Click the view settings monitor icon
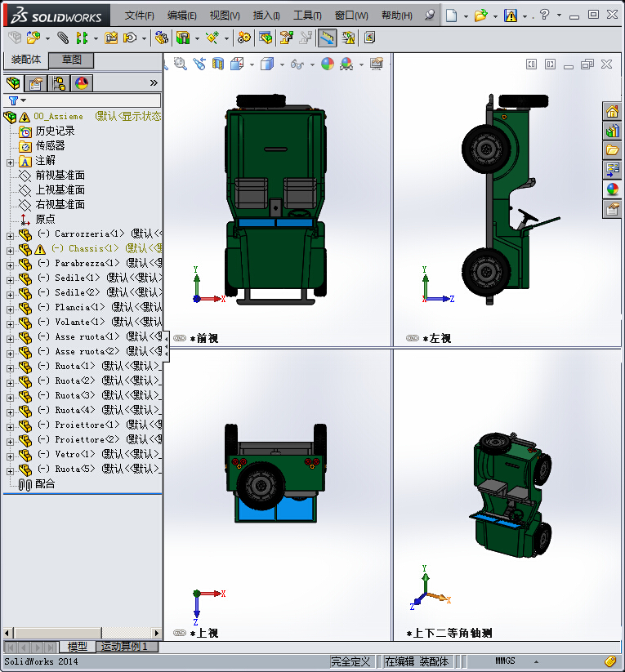This screenshot has width=625, height=672. (x=377, y=65)
